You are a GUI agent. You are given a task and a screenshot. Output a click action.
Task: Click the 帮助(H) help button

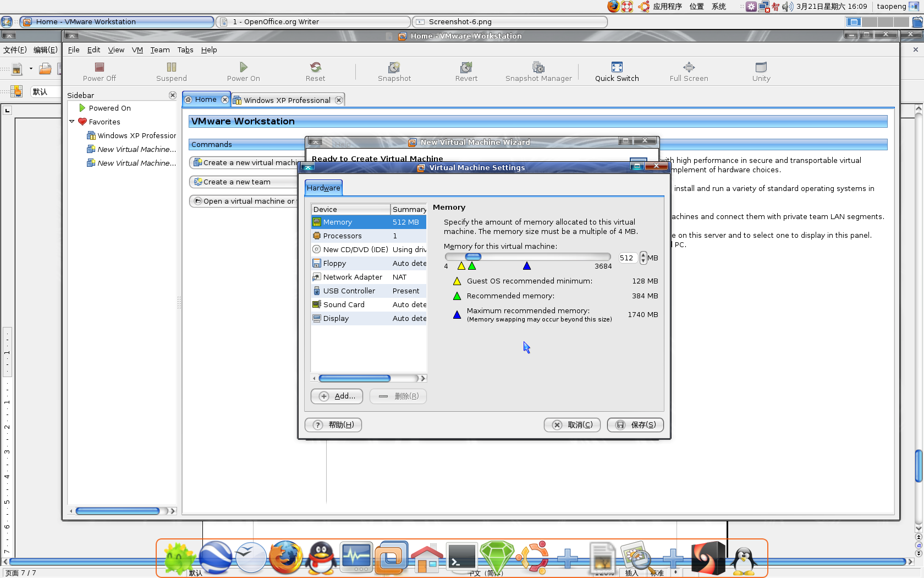coord(333,425)
